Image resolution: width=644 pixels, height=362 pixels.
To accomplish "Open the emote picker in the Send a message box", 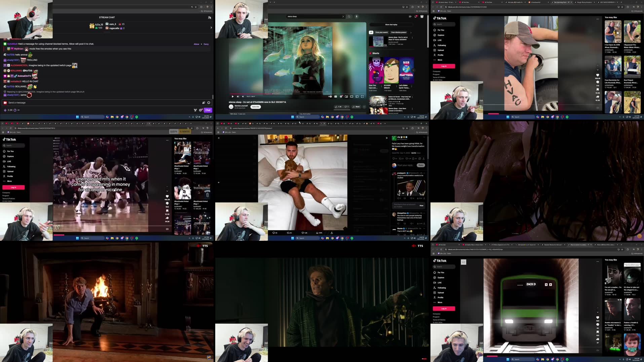I will pos(209,103).
